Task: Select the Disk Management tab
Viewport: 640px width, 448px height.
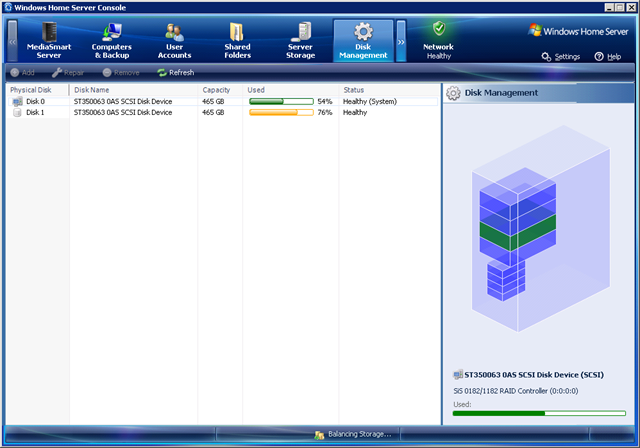Action: click(x=363, y=41)
